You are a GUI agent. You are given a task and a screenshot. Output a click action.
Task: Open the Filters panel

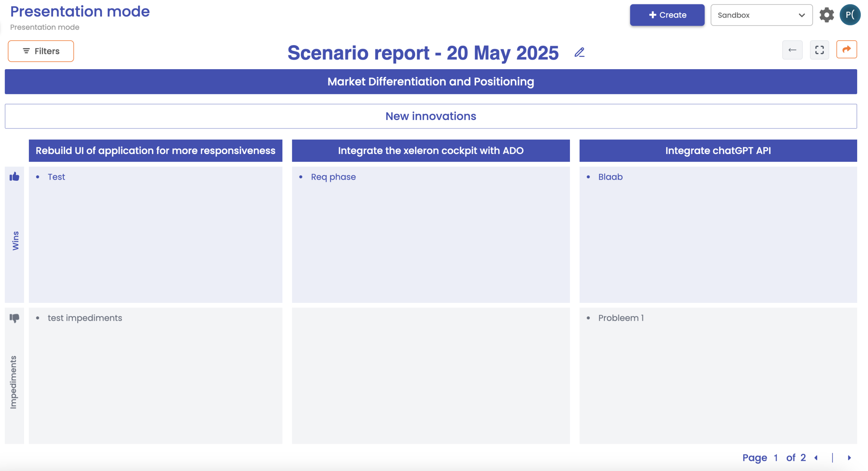(41, 51)
